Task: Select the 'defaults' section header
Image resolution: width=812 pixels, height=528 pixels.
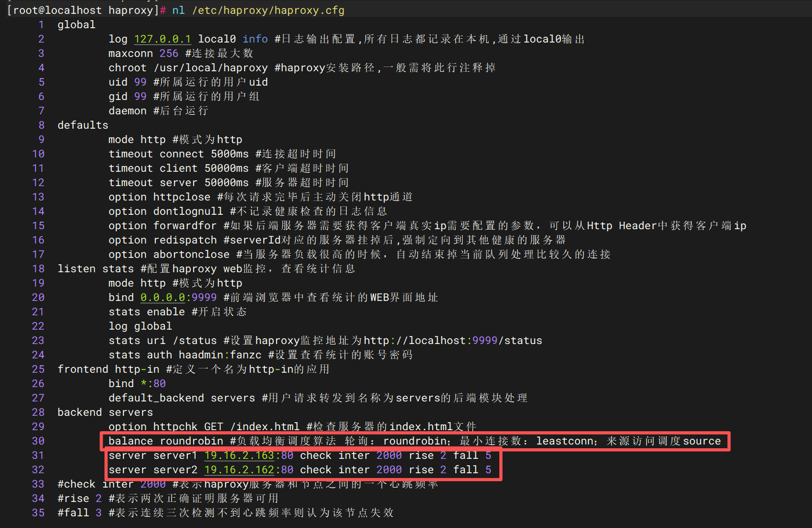Action: click(83, 125)
